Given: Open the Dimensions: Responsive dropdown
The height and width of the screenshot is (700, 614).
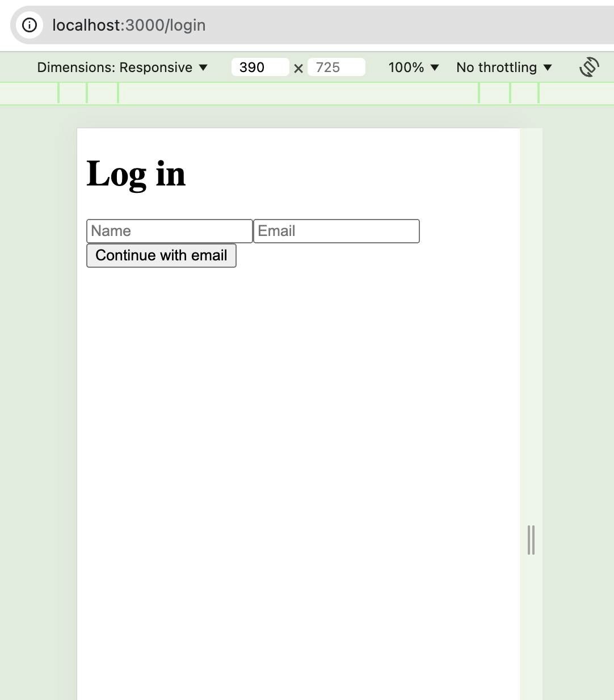Looking at the screenshot, I should pos(122,68).
